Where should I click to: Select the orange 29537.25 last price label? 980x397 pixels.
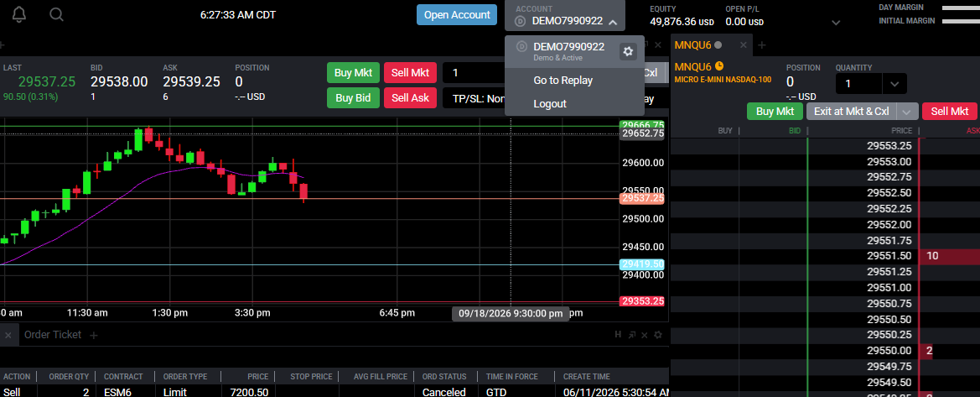click(642, 198)
